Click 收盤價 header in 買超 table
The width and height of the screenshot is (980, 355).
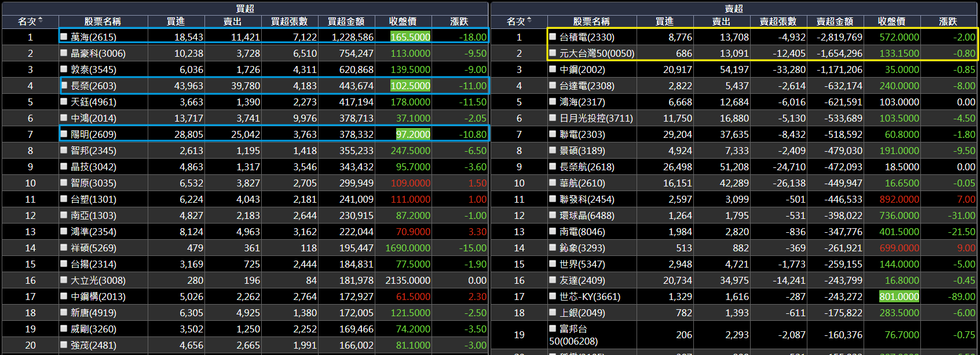point(403,21)
